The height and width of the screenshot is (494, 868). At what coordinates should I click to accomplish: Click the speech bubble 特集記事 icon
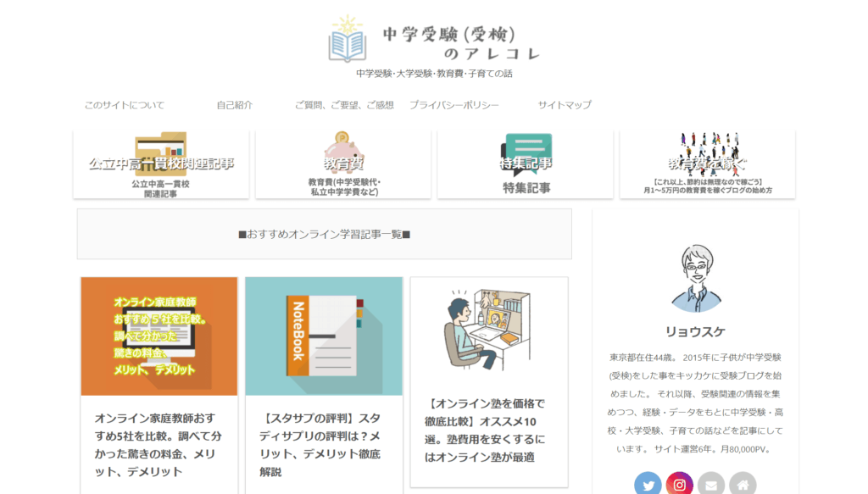526,153
